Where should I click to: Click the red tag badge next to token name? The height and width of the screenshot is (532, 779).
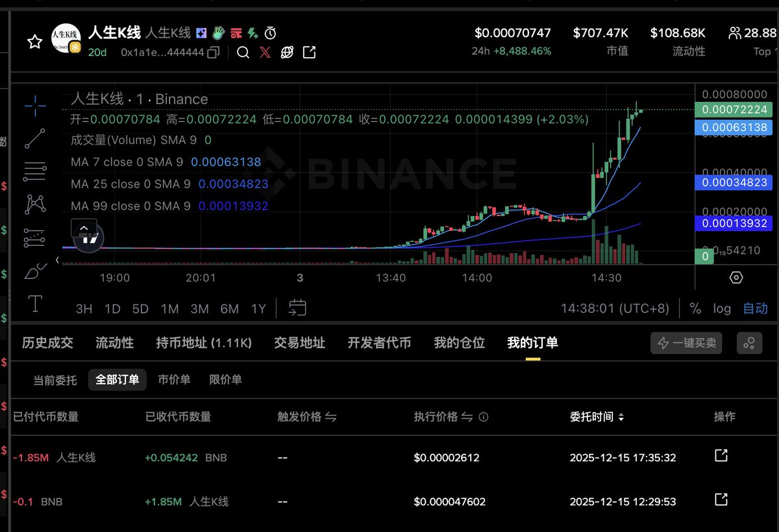pos(236,32)
